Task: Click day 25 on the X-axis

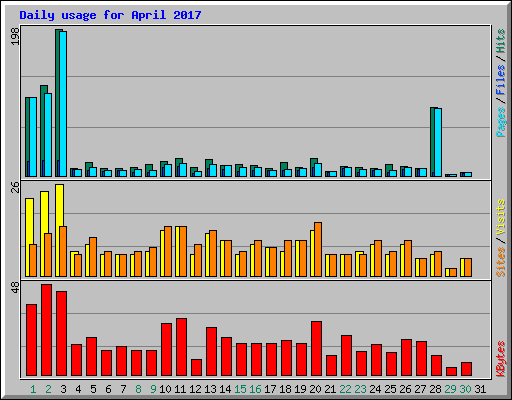Action: pos(390,389)
